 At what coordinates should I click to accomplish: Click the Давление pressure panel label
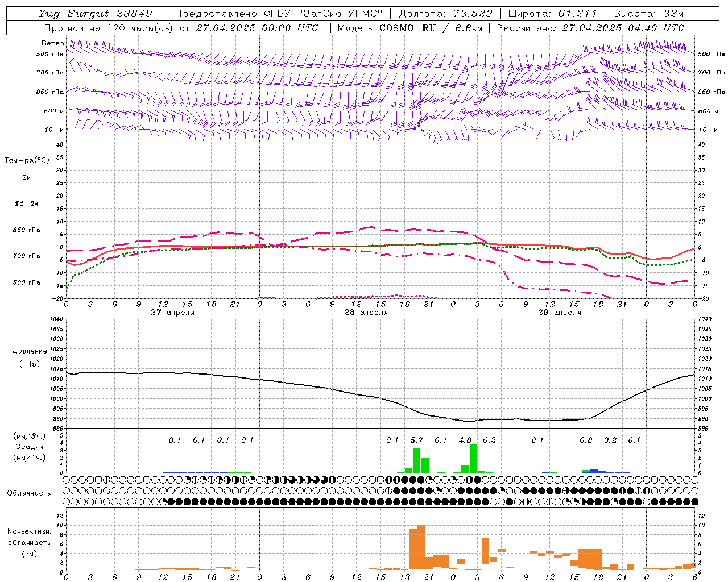tap(30, 351)
